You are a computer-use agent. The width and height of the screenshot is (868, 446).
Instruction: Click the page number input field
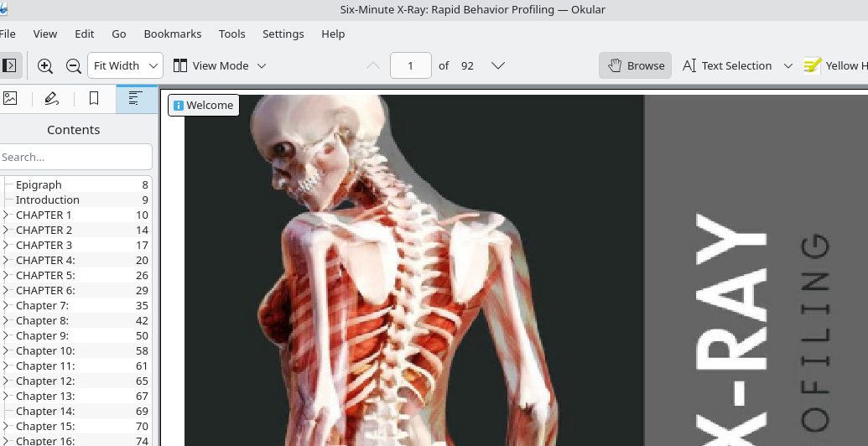[411, 66]
